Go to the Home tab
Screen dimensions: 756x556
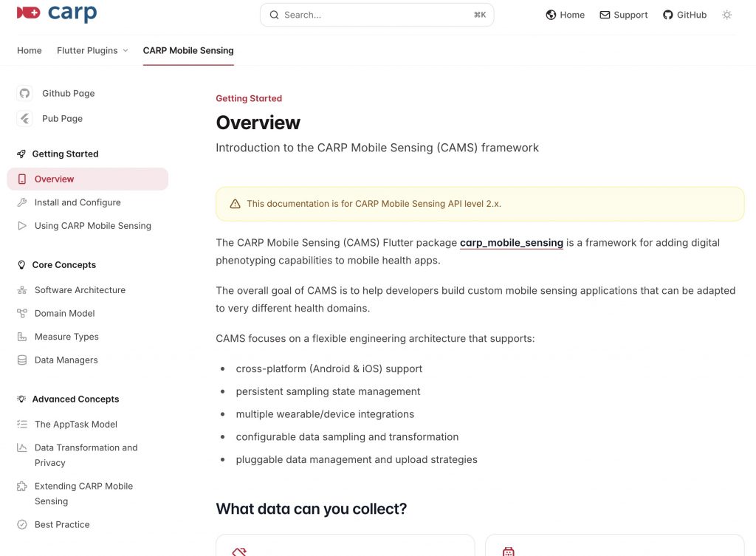tap(30, 50)
